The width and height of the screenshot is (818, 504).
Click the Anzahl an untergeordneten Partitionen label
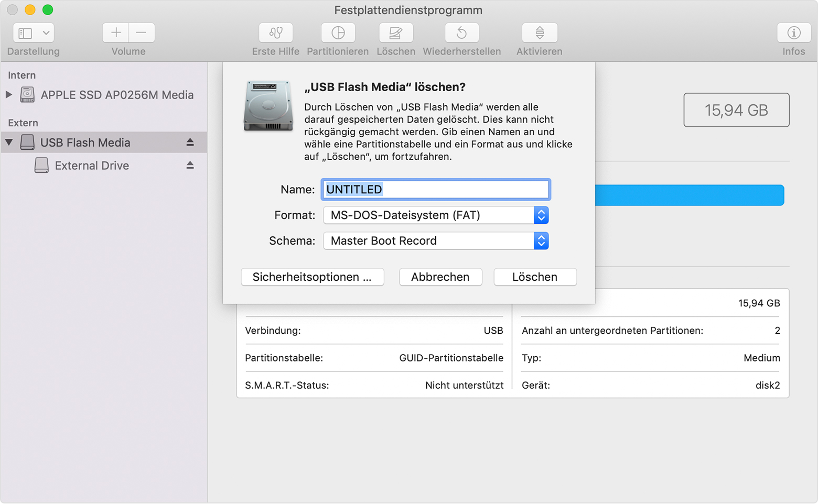click(612, 331)
